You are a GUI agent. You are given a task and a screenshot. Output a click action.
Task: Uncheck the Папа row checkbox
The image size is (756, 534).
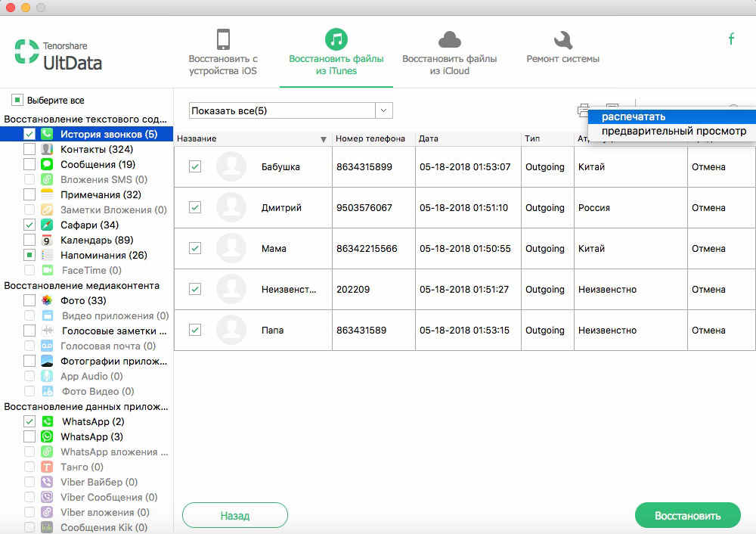195,330
